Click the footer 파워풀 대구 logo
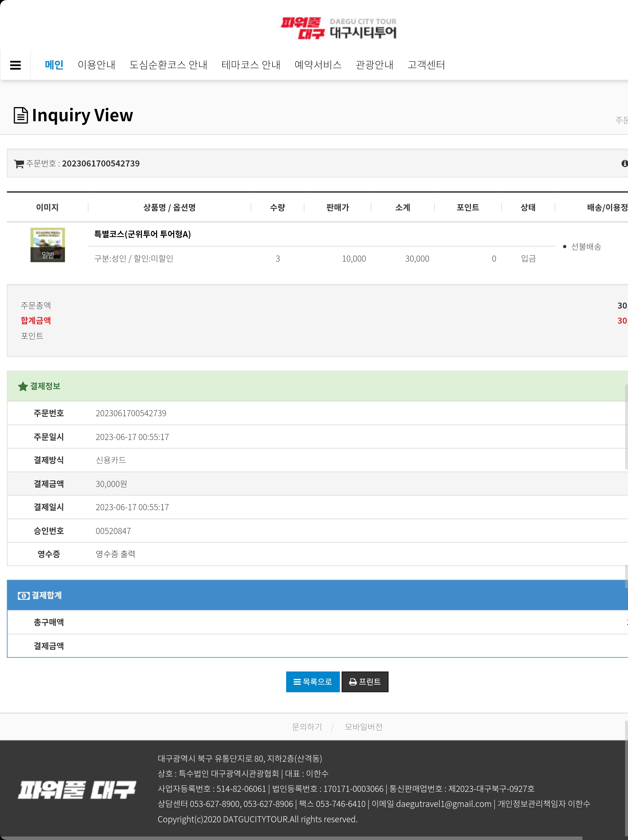 (77, 790)
